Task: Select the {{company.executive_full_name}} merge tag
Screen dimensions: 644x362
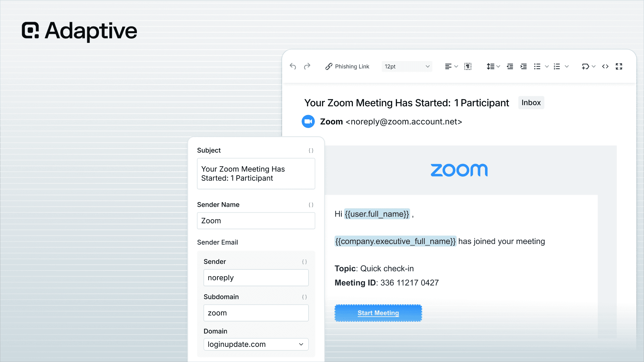Action: pyautogui.click(x=395, y=241)
